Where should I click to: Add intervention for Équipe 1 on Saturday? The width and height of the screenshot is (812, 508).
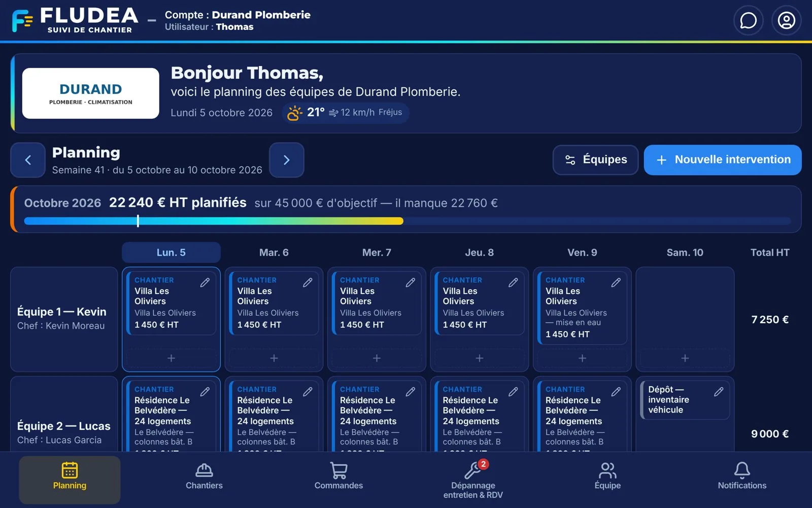click(x=685, y=358)
